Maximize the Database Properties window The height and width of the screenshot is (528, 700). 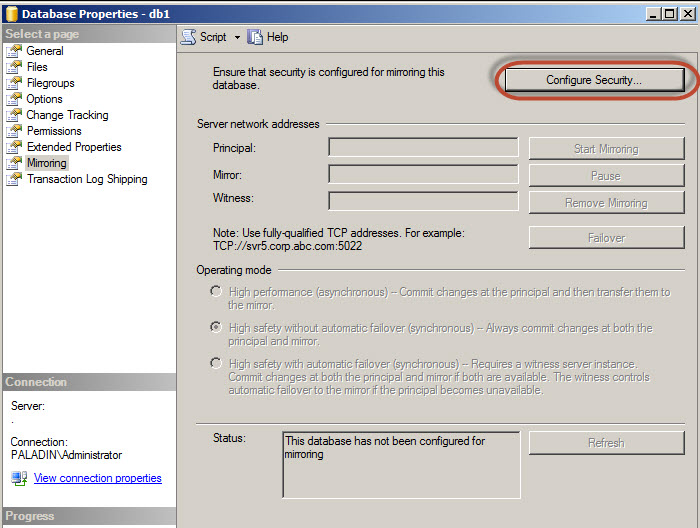(x=670, y=14)
